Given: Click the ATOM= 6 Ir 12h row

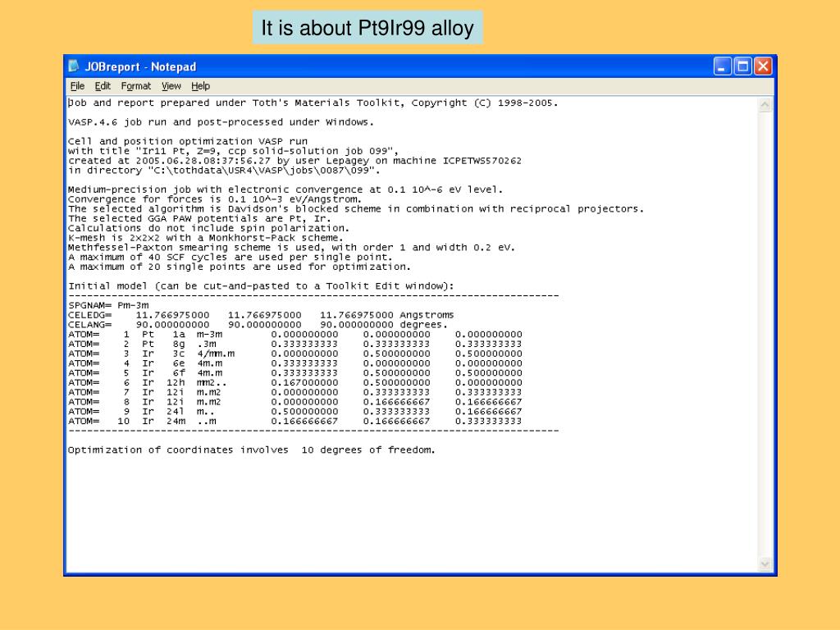Looking at the screenshot, I should 295,382.
